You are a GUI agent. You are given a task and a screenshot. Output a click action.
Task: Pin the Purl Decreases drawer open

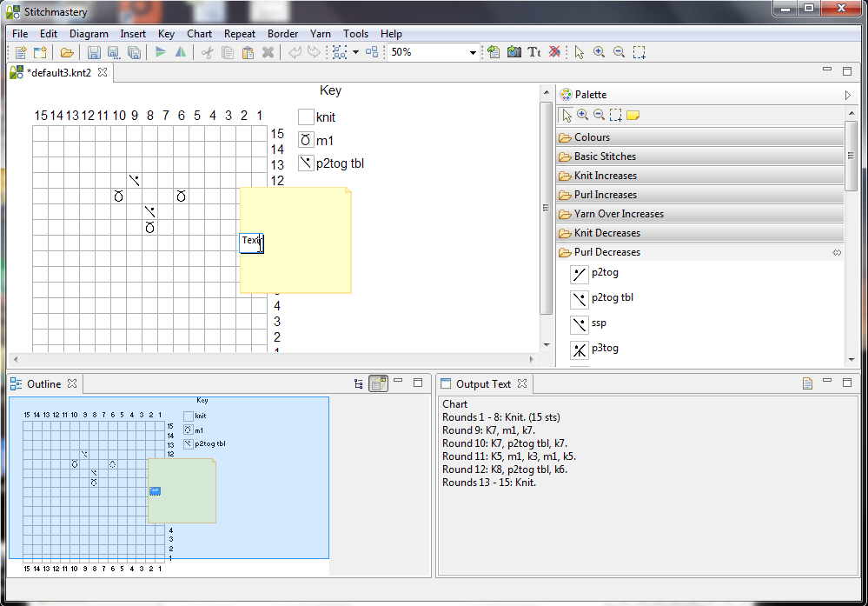click(836, 252)
